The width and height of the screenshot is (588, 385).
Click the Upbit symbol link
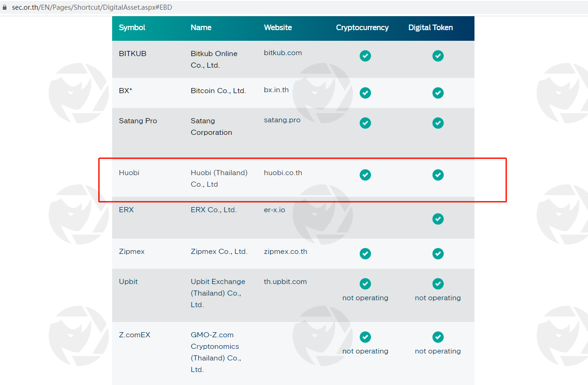pyautogui.click(x=128, y=282)
